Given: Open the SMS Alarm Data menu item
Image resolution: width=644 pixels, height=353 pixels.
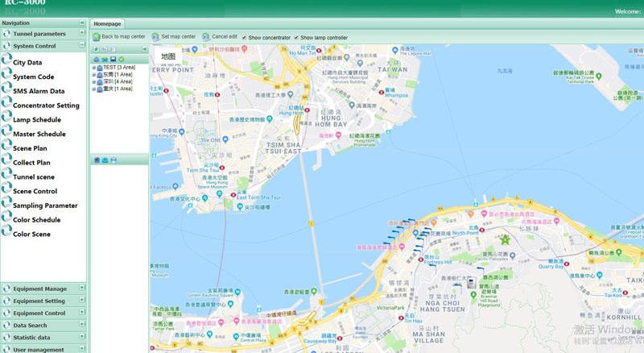Looking at the screenshot, I should click(x=39, y=91).
